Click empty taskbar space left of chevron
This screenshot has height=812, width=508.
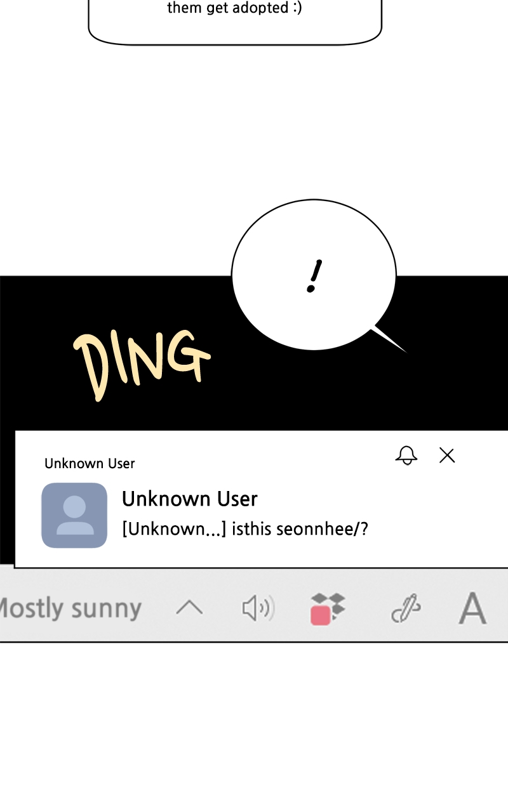(157, 608)
